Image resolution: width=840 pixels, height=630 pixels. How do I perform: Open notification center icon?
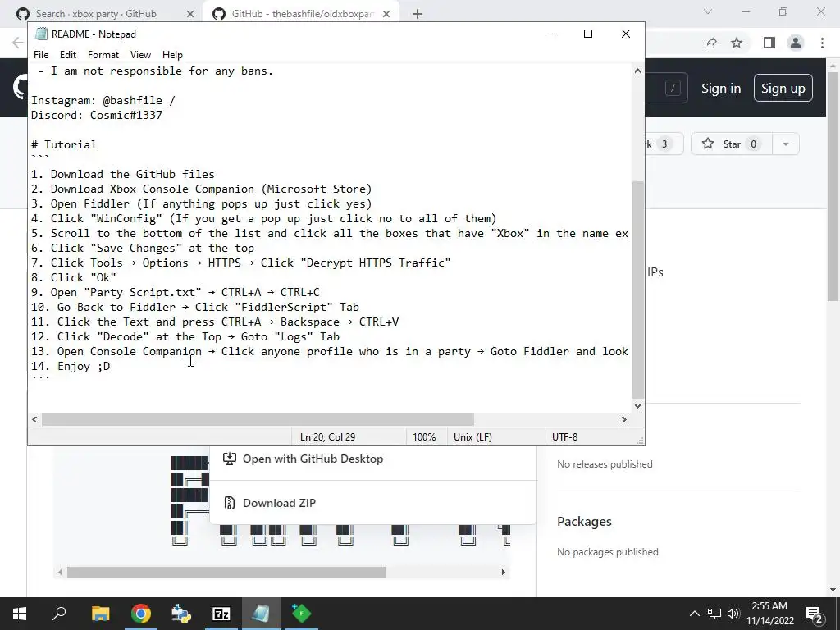[x=814, y=614]
